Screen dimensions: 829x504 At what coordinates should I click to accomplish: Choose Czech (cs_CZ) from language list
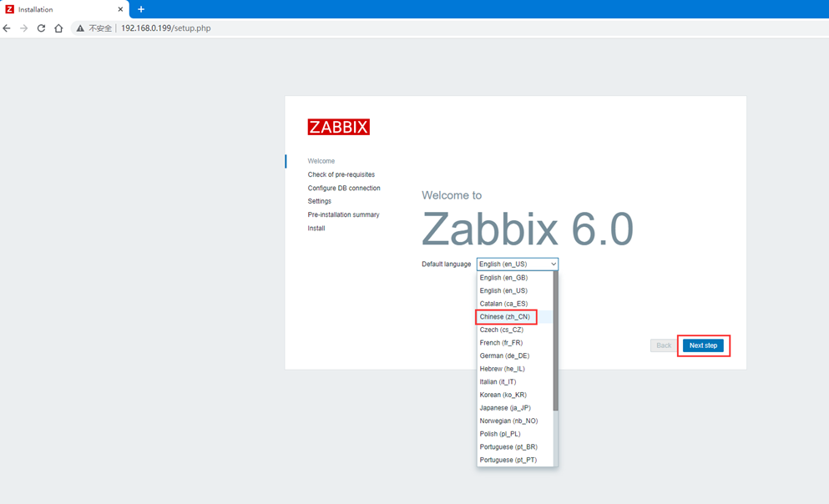click(x=514, y=330)
